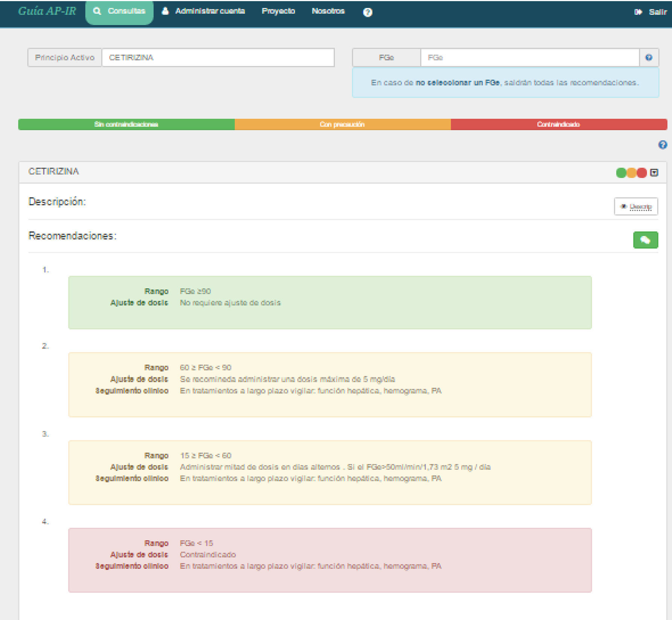Click the green status dot for CETIRIZINA
Viewport: 672px width, 620px height.
[x=621, y=173]
